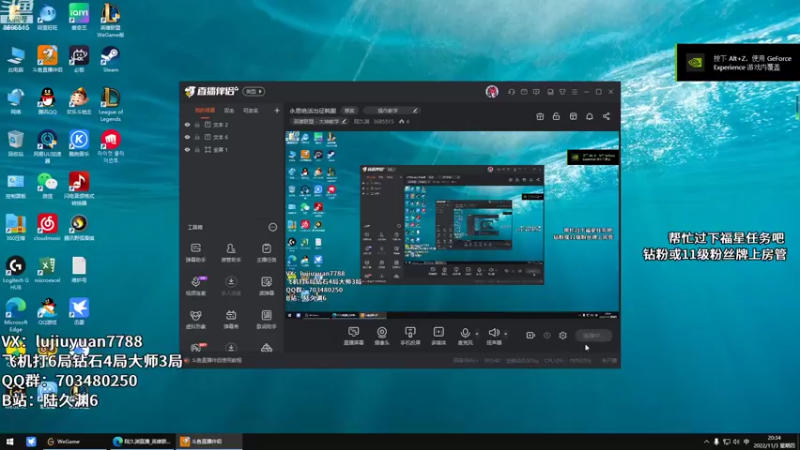Open 主播任务 tool in toolbox
Screen dimensions: 800x450
coord(266,253)
